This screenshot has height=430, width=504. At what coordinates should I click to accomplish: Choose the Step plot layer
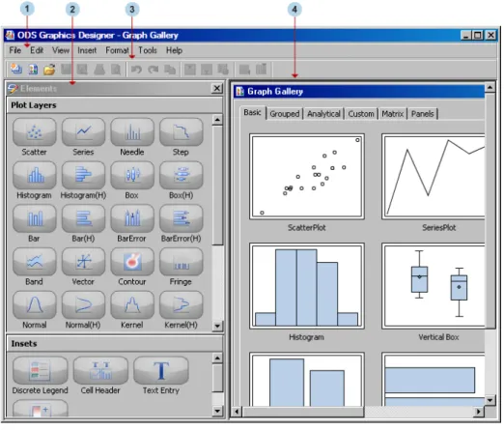tap(181, 131)
